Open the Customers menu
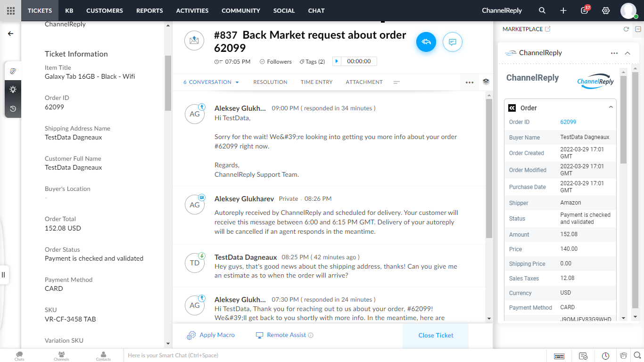The height and width of the screenshot is (362, 644). click(105, 10)
